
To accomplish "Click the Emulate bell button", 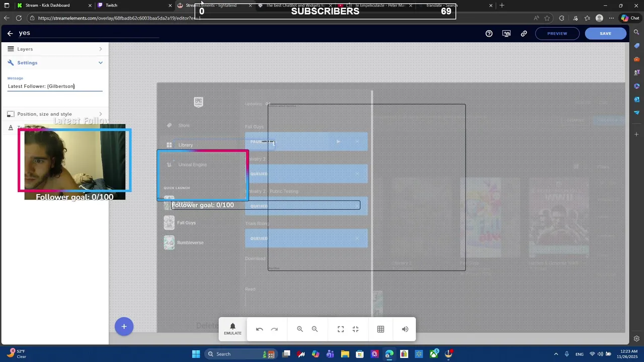I will 232,329.
